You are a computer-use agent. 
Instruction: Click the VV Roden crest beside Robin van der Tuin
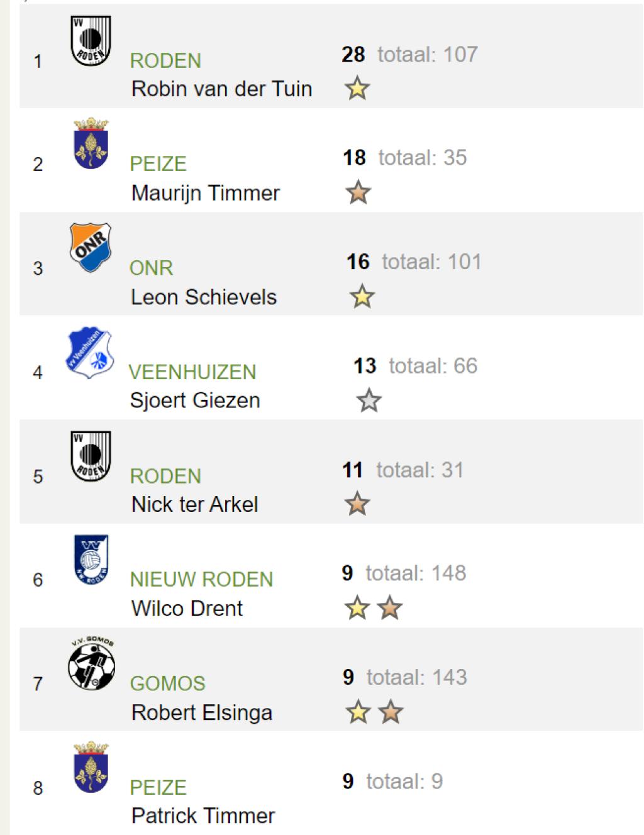click(x=91, y=41)
